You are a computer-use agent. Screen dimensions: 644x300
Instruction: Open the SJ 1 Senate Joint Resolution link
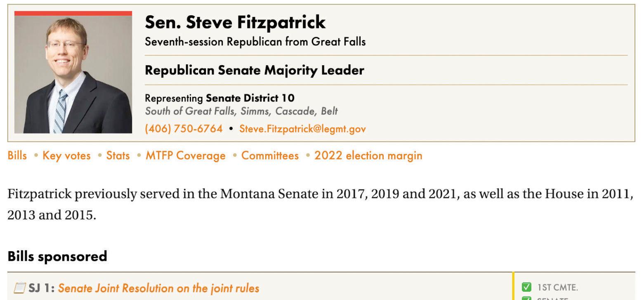tap(158, 288)
